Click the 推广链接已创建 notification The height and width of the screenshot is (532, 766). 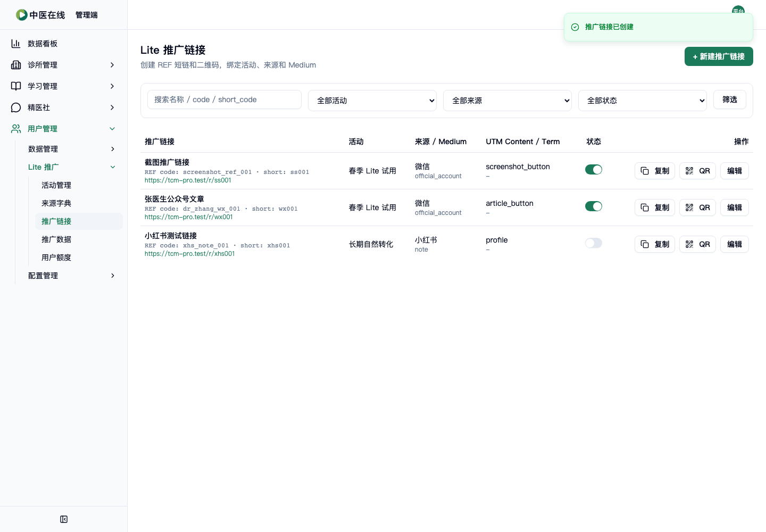[x=659, y=27]
